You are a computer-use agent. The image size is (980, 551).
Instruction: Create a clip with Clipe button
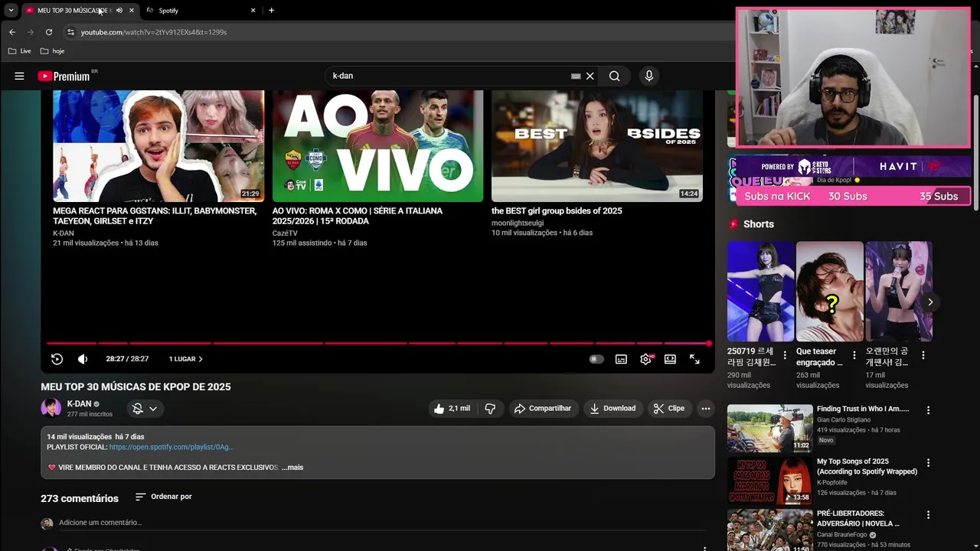click(669, 409)
